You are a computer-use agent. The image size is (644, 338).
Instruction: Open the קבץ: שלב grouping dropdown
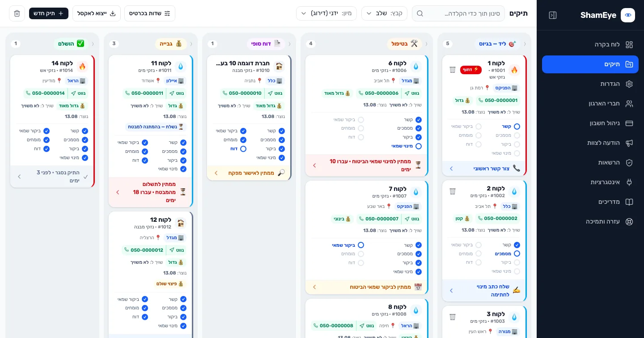tap(384, 13)
